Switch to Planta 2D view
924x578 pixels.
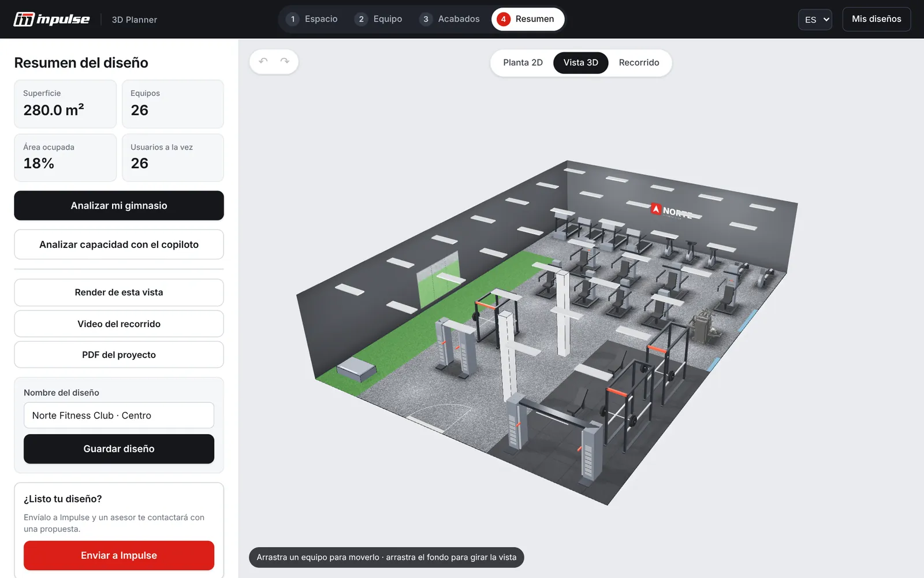523,62
